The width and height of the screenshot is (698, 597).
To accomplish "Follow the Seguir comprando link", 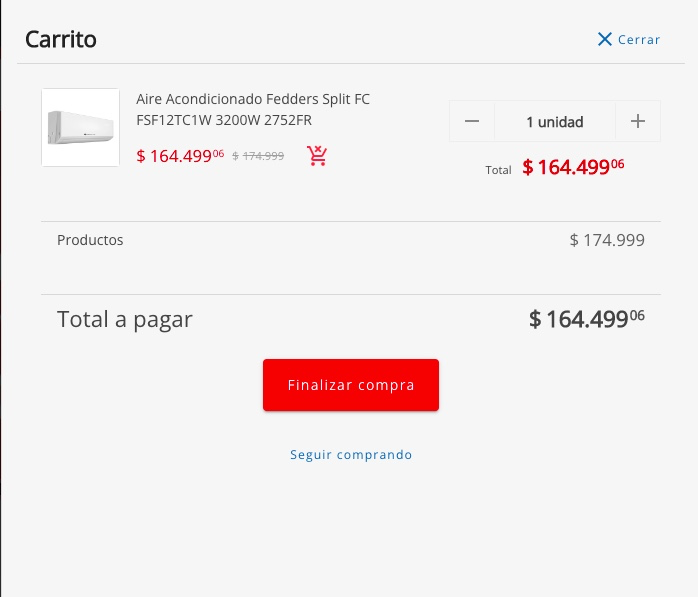I will pos(351,455).
